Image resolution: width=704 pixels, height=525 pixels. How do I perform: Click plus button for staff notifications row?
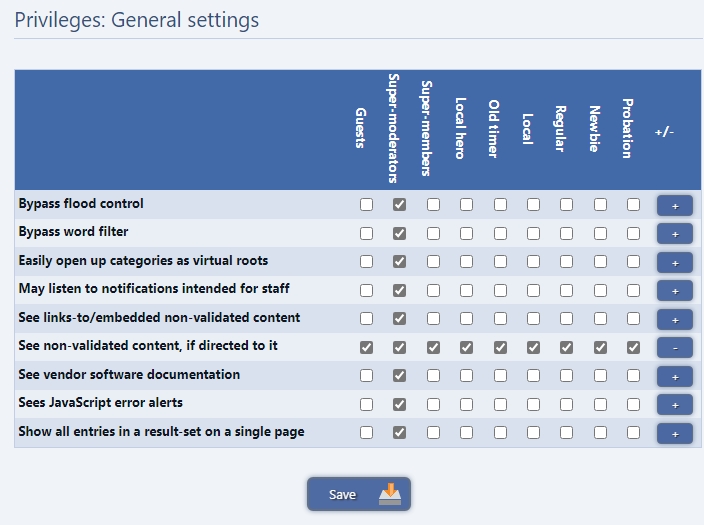click(x=674, y=291)
